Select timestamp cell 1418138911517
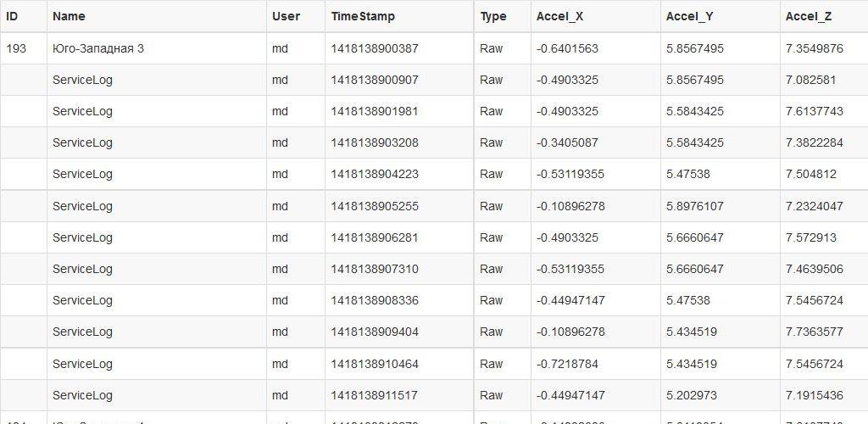The height and width of the screenshot is (424, 868). [x=375, y=395]
